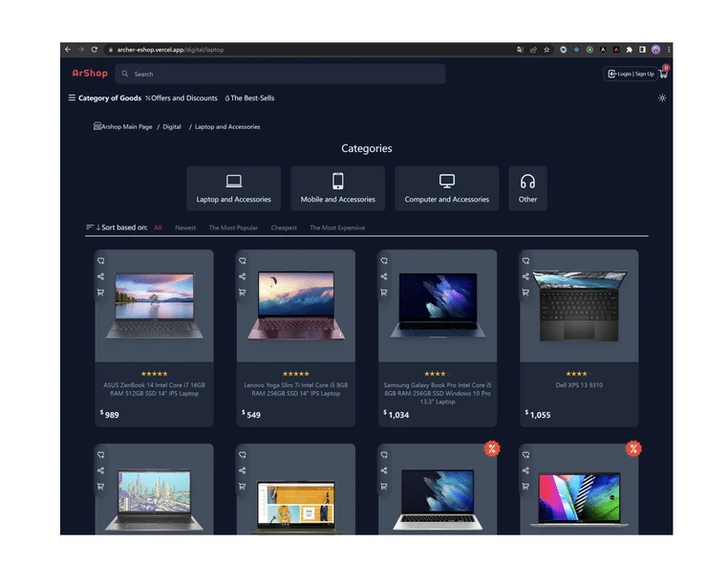The width and height of the screenshot is (728, 586).
Task: Open Offers and Discounts menu item
Action: pyautogui.click(x=182, y=98)
